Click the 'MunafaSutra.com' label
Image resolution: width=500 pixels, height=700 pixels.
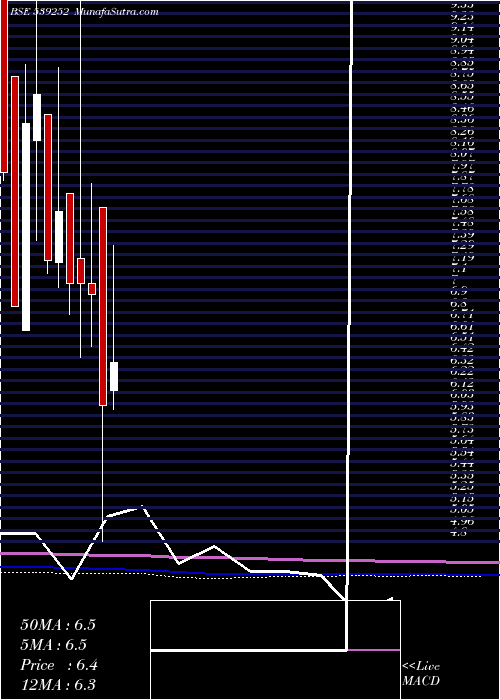(117, 12)
